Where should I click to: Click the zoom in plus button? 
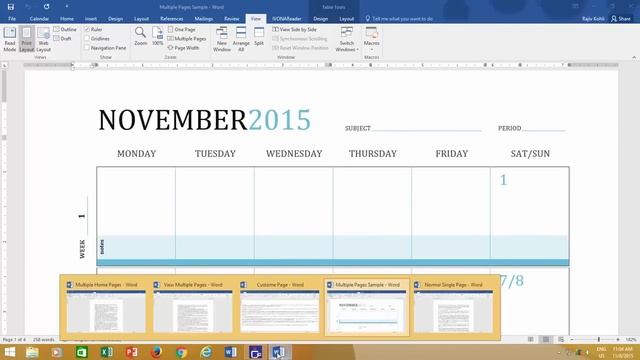pyautogui.click(x=618, y=340)
